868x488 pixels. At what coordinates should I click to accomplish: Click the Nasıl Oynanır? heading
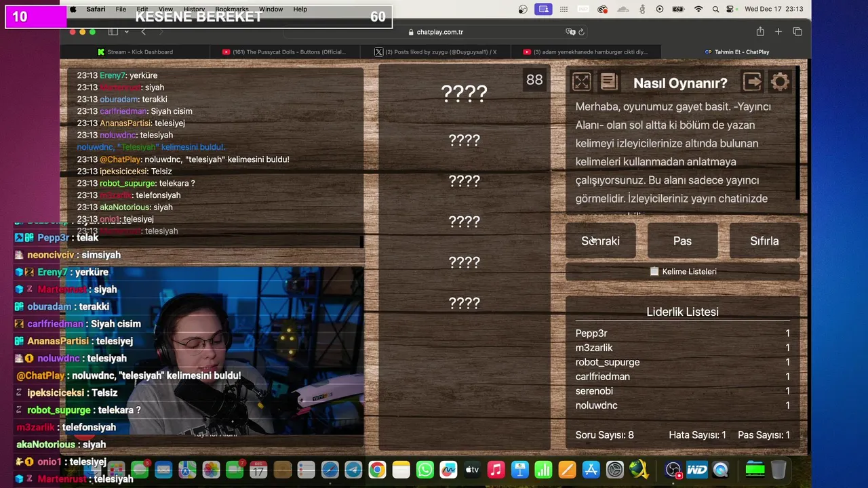pos(680,83)
